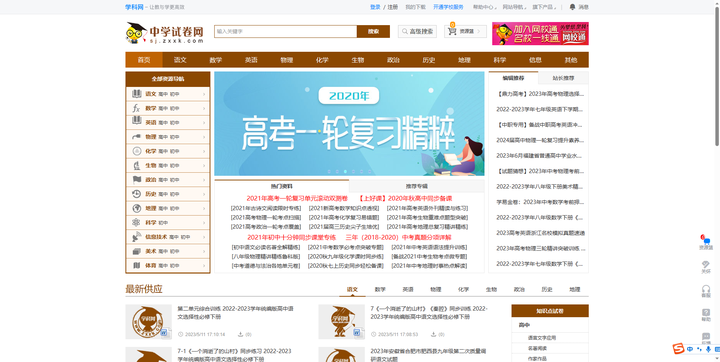This screenshot has height=362, width=720.
Task: Click the 开通学校服务 link
Action: coord(448,7)
